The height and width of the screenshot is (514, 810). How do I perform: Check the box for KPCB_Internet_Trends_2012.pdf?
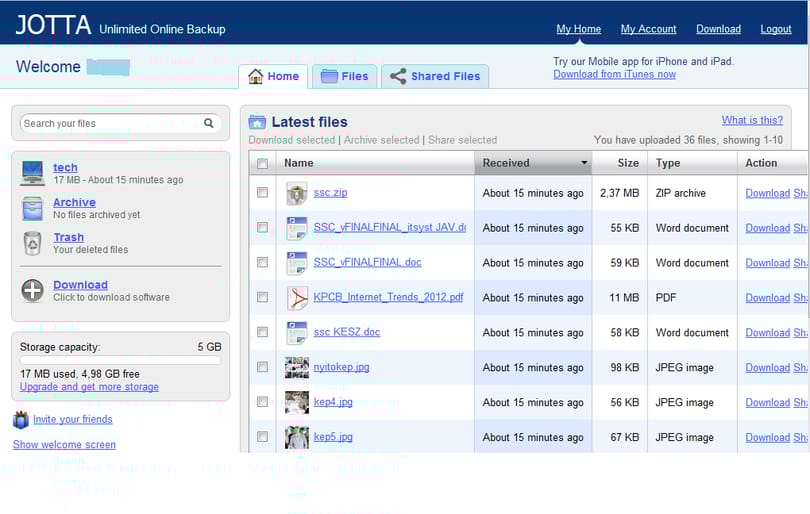pyautogui.click(x=262, y=297)
